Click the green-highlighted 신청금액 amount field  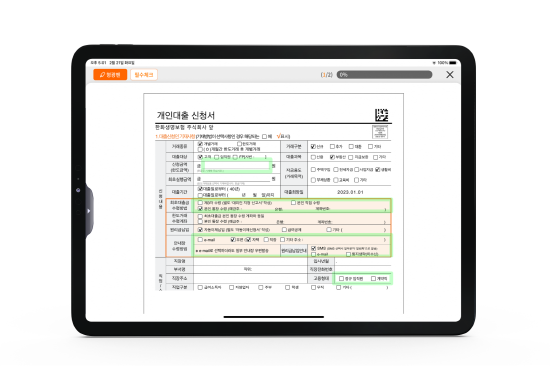click(237, 165)
